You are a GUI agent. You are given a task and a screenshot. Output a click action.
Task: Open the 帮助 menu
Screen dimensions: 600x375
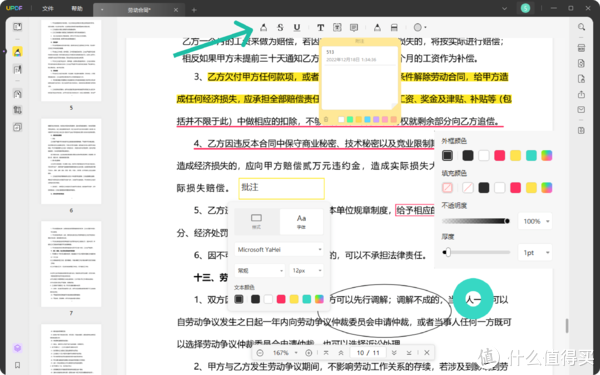tap(77, 8)
